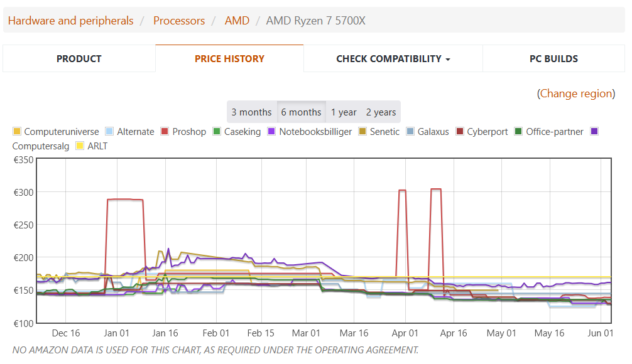Click the €250 y-axis label
632x364 pixels.
(x=23, y=225)
